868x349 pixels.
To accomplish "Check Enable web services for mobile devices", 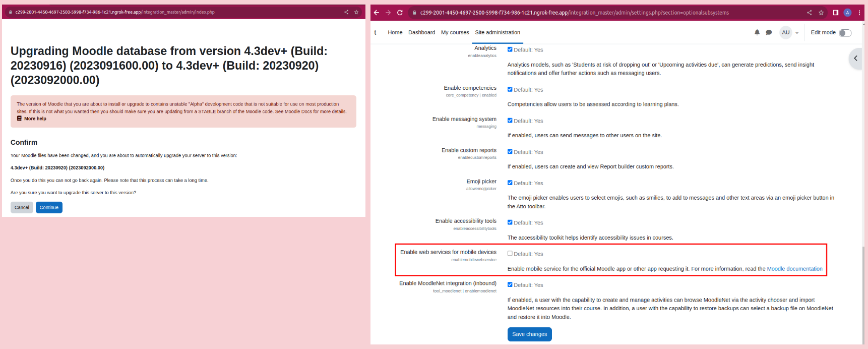I will (510, 254).
